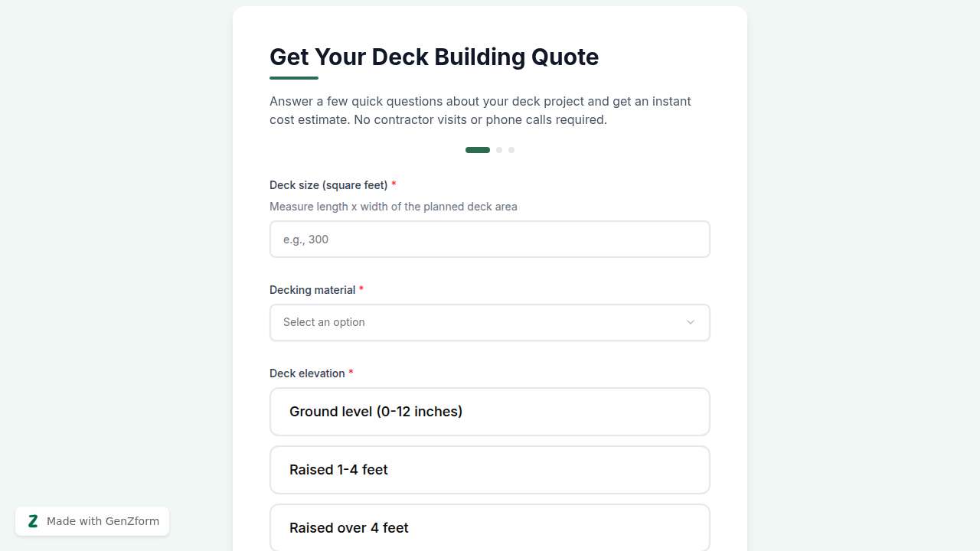Click the red asterisk beside Decking material label
This screenshot has height=551, width=980.
[x=361, y=290]
